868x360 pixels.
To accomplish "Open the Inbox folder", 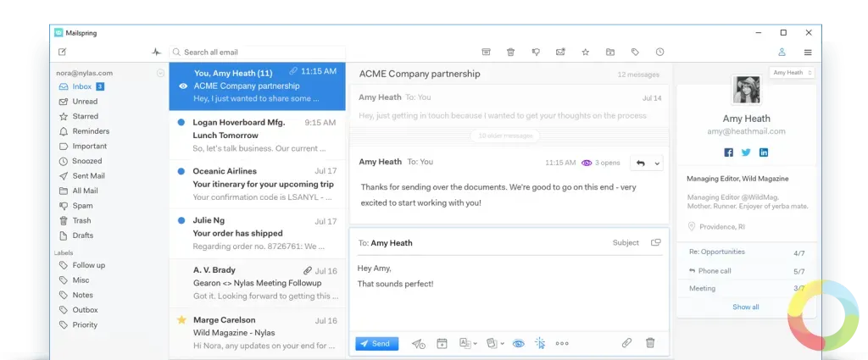I will [x=81, y=86].
